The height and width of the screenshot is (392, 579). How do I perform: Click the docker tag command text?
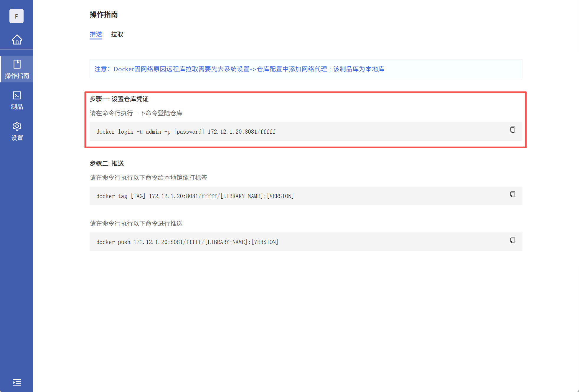click(x=195, y=196)
